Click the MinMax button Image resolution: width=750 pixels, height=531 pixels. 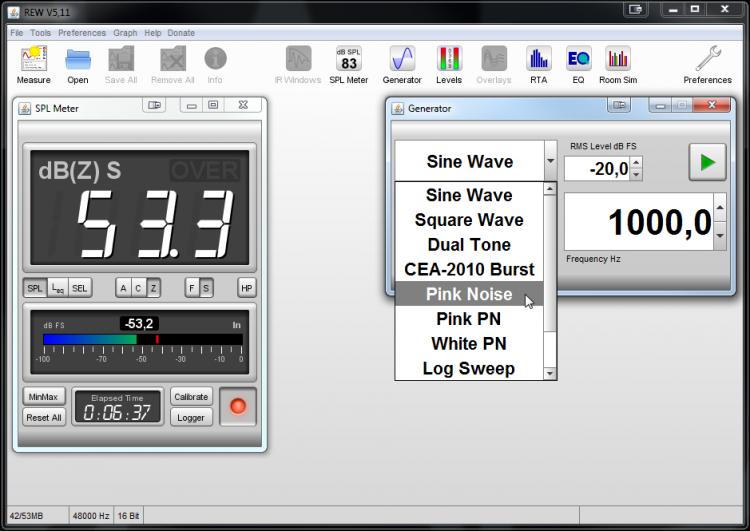[44, 397]
